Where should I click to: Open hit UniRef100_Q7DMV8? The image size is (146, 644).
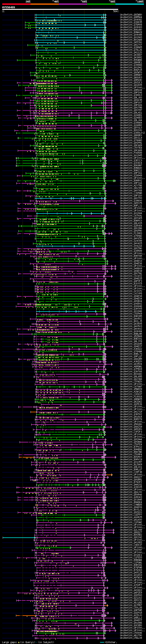click(x=131, y=25)
